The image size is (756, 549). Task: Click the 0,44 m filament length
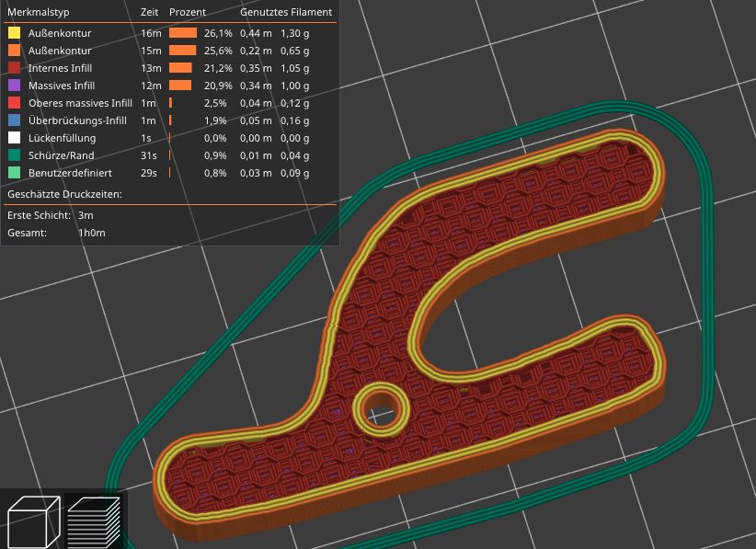coord(256,33)
